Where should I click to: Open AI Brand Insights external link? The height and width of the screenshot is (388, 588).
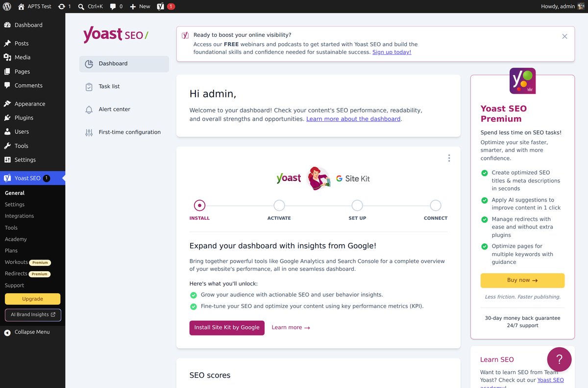pos(33,314)
